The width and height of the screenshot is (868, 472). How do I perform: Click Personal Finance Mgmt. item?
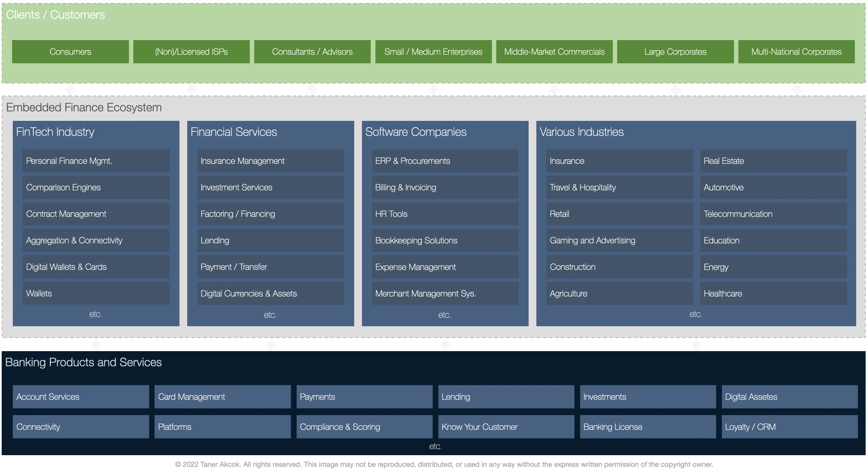coord(96,161)
